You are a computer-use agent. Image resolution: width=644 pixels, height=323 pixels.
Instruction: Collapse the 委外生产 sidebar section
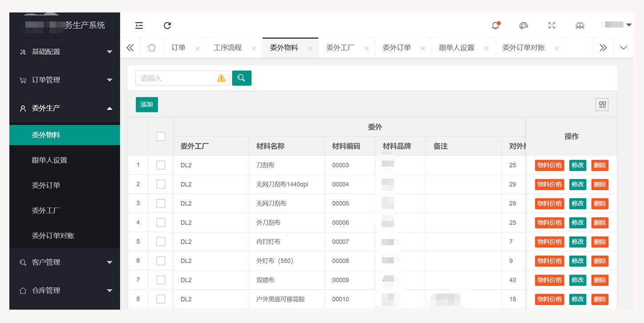[x=64, y=108]
